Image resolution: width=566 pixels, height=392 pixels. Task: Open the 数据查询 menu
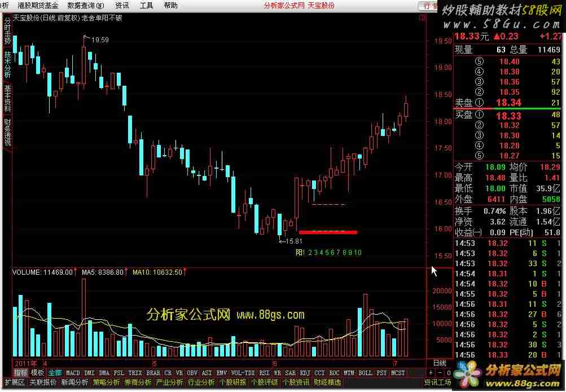[x=86, y=6]
